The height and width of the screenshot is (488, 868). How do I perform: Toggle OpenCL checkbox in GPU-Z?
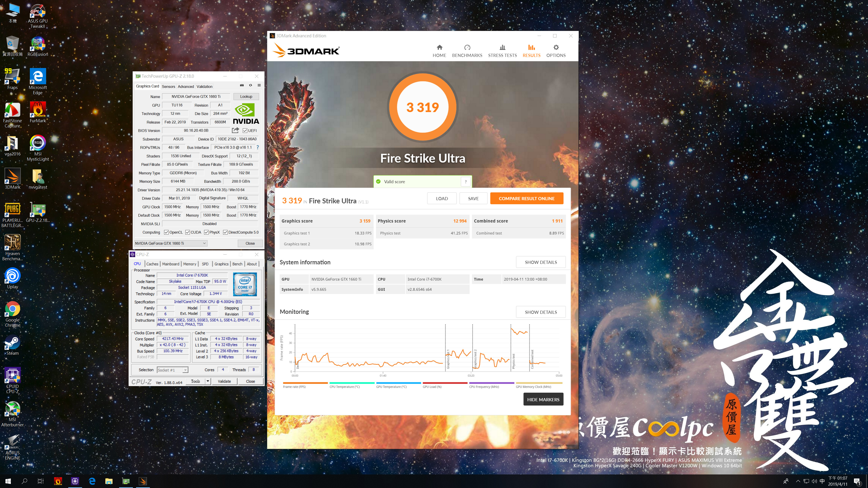coord(166,232)
